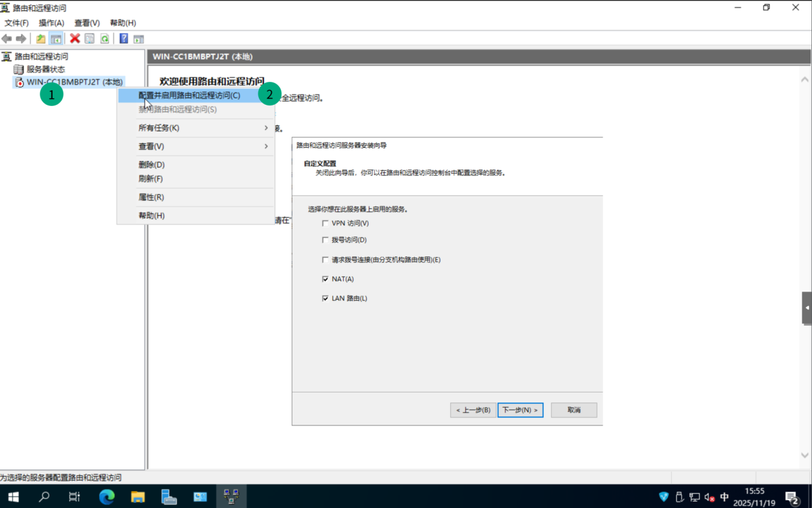Click the 取消 button in the wizard
The height and width of the screenshot is (508, 812).
coord(574,410)
